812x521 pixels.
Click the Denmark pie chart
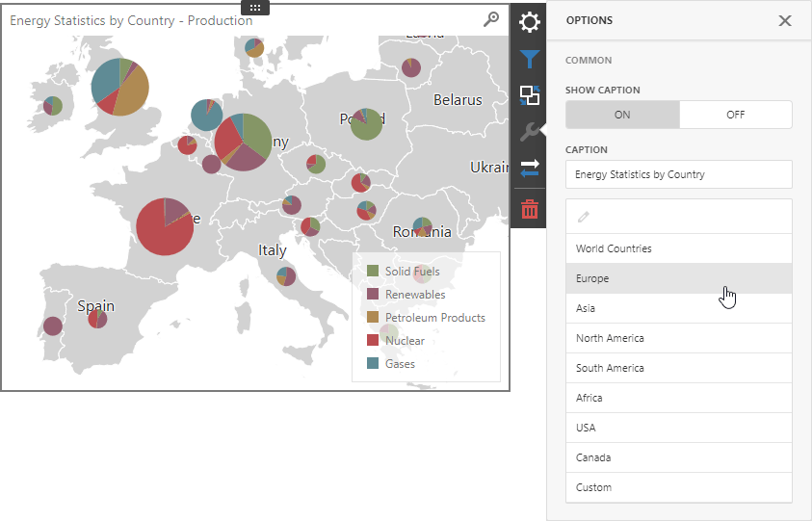point(254,47)
